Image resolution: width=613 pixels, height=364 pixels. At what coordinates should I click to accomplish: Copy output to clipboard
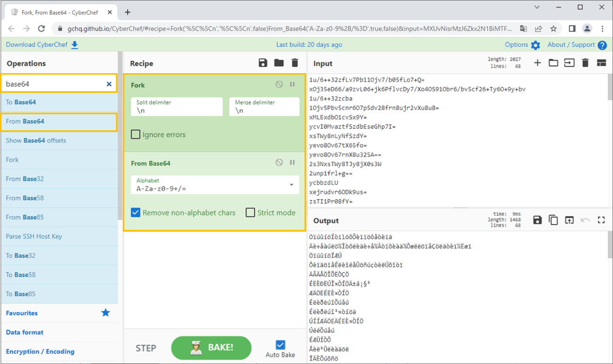[553, 220]
